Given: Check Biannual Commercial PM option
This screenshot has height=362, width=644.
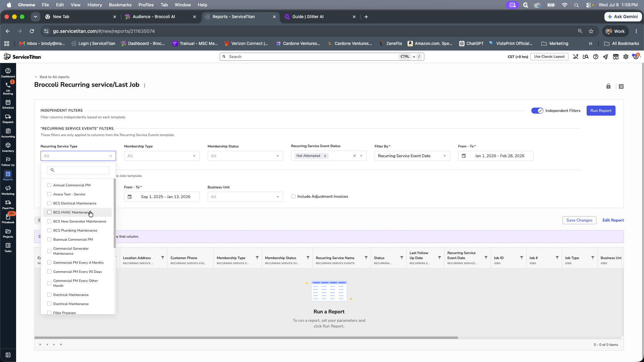Looking at the screenshot, I should (49, 239).
